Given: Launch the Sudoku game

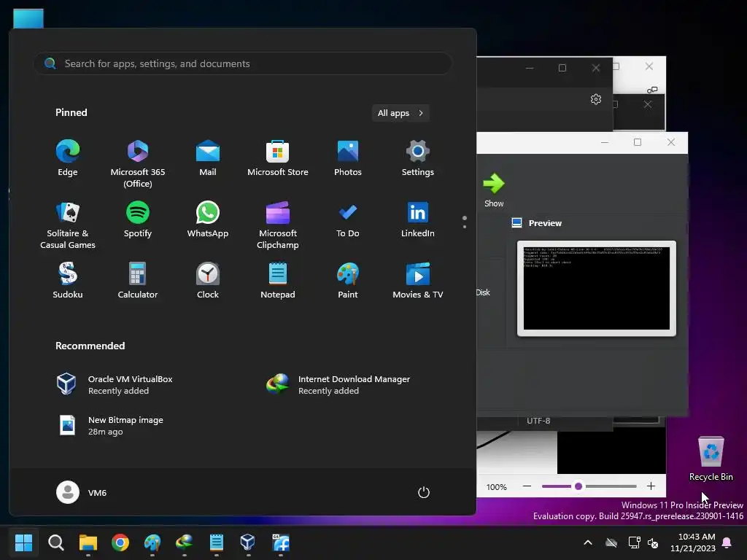Looking at the screenshot, I should click(68, 281).
